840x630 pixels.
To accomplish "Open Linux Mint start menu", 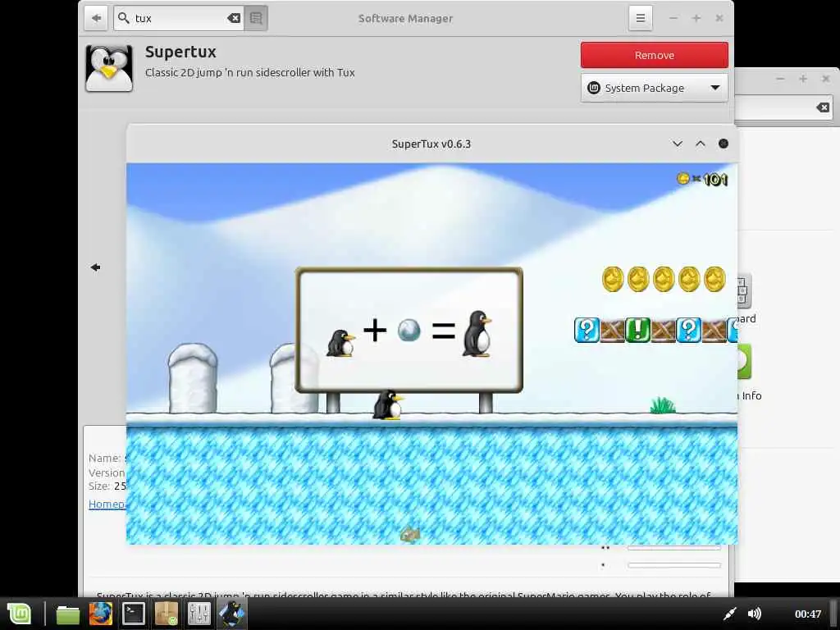I will coord(20,614).
